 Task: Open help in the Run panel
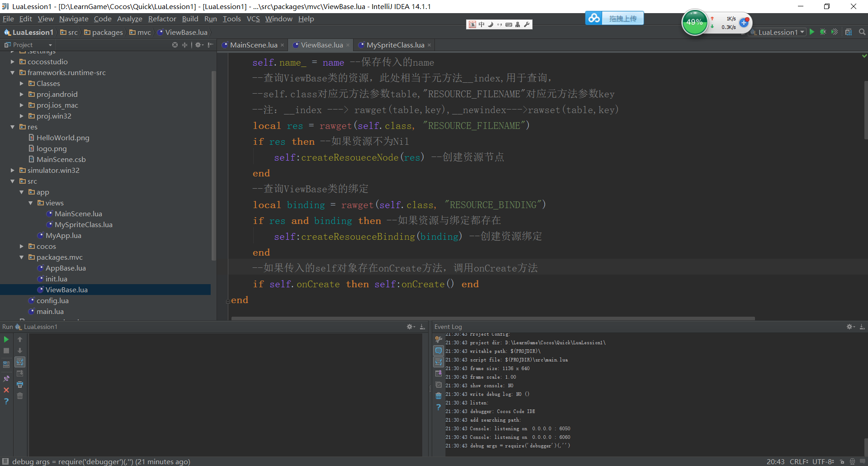pyautogui.click(x=6, y=401)
